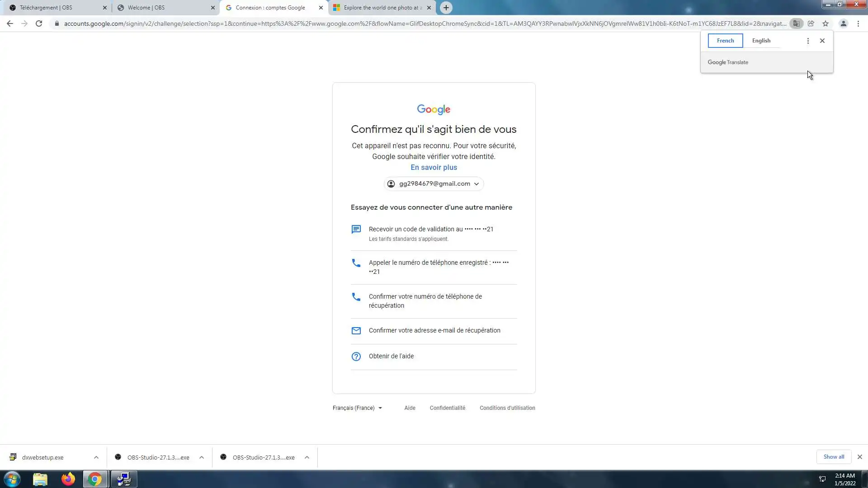Image resolution: width=868 pixels, height=488 pixels.
Task: Open Chrome profile avatar icon
Action: pyautogui.click(x=843, y=23)
